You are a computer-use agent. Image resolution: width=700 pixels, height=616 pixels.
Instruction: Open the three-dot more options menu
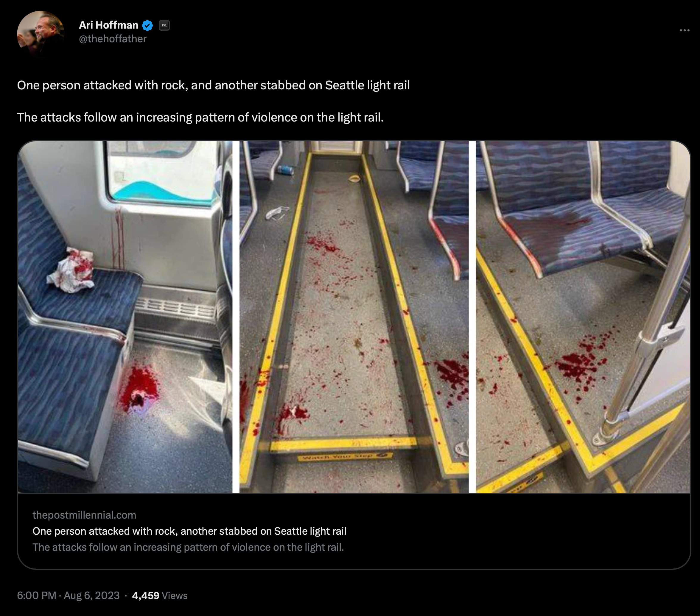click(684, 30)
